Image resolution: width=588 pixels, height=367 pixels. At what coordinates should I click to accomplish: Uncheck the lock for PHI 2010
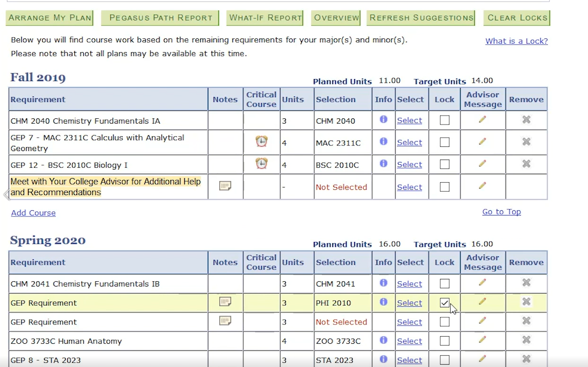point(445,303)
